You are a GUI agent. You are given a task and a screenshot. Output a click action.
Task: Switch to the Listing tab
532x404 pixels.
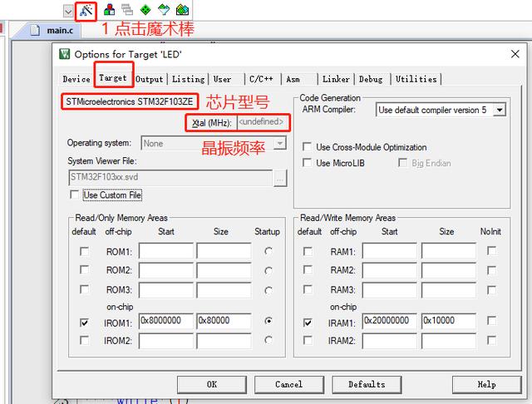(189, 79)
